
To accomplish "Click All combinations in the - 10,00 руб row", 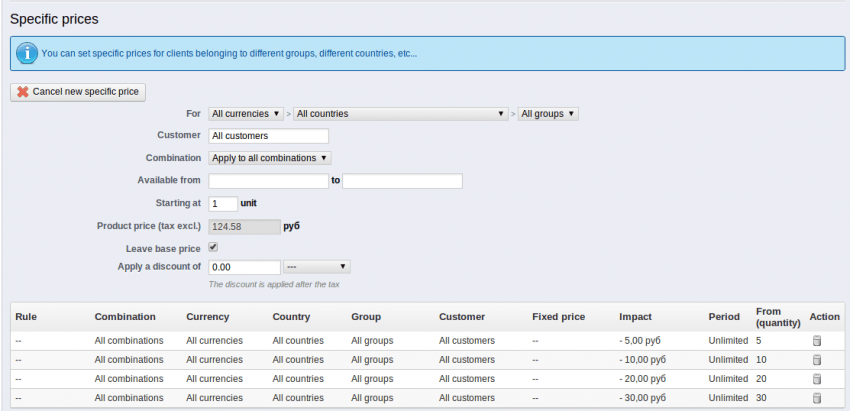I will [x=129, y=360].
